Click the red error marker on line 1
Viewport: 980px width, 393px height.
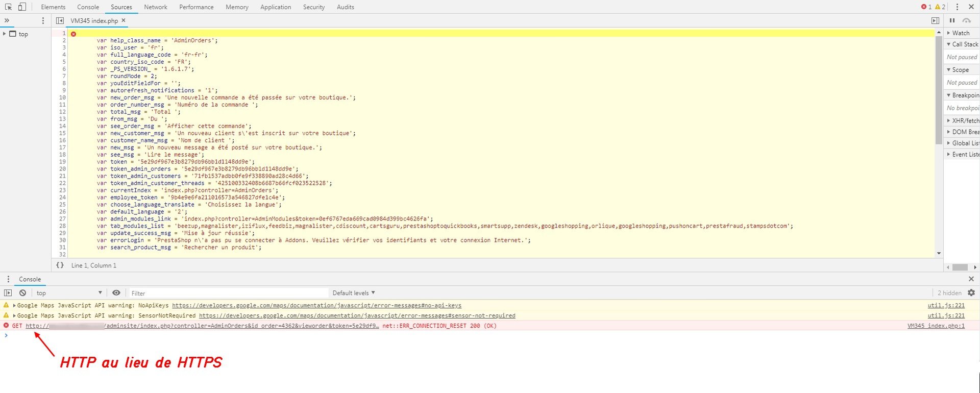pyautogui.click(x=73, y=34)
